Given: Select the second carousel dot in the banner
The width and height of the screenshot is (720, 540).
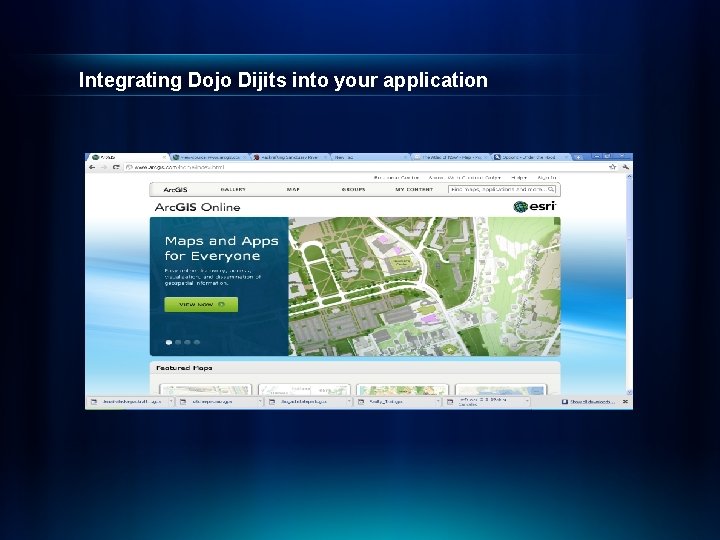Looking at the screenshot, I should click(178, 342).
